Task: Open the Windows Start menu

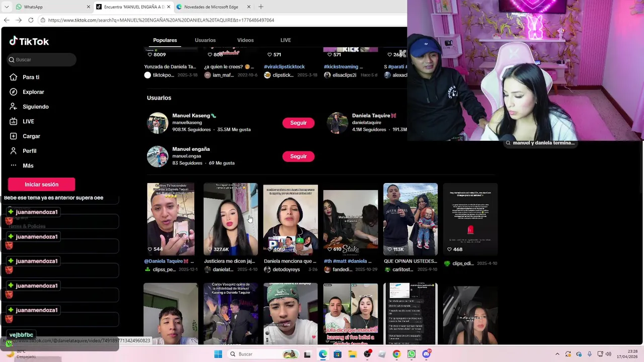Action: (218, 354)
